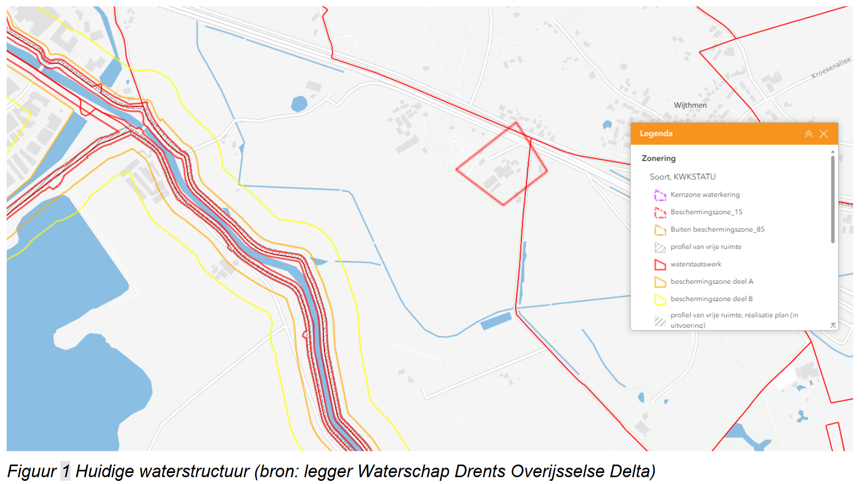Click the 'Kernzone waterkering' legend label
This screenshot has height=484, width=868.
[705, 194]
